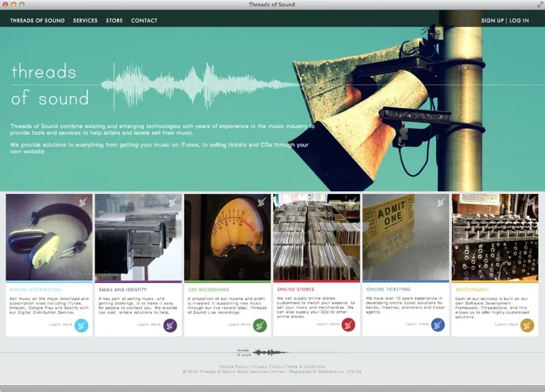
Task: Click the Log In link
Action: pos(519,20)
